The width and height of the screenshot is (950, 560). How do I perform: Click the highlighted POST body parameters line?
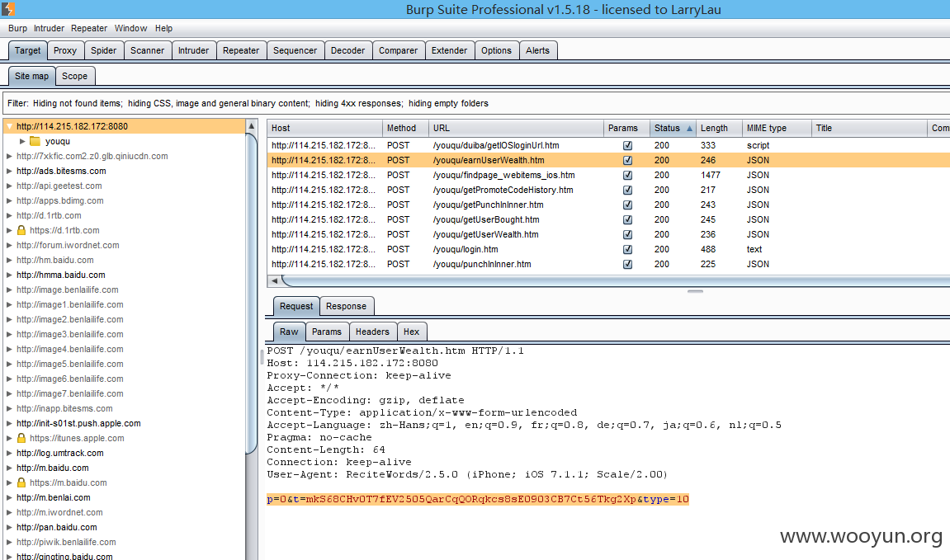477,499
